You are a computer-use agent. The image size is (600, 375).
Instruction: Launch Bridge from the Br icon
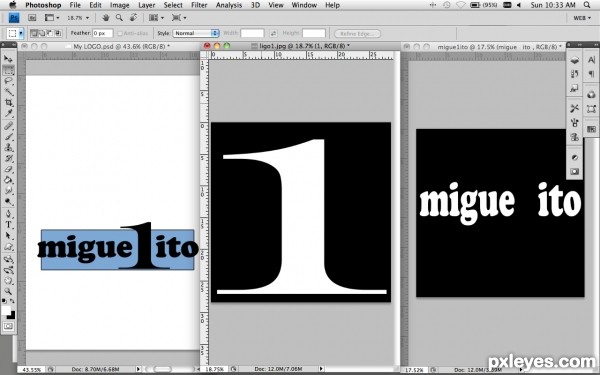[32, 18]
